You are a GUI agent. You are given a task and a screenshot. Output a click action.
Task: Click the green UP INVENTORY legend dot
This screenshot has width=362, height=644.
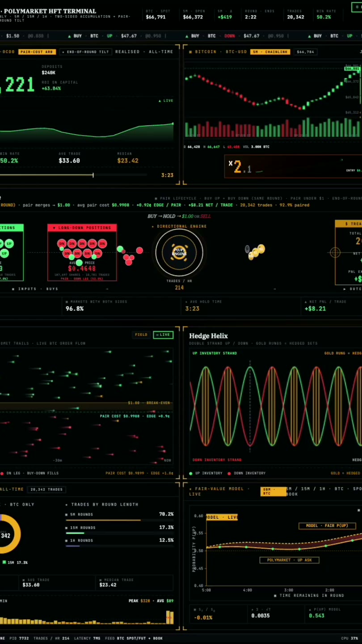191,473
